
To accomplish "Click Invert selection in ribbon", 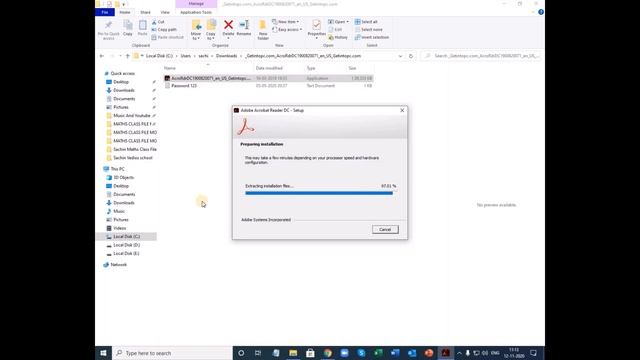I will coord(372,37).
